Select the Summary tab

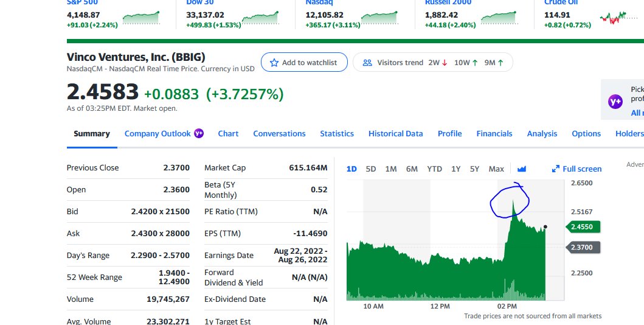(92, 133)
